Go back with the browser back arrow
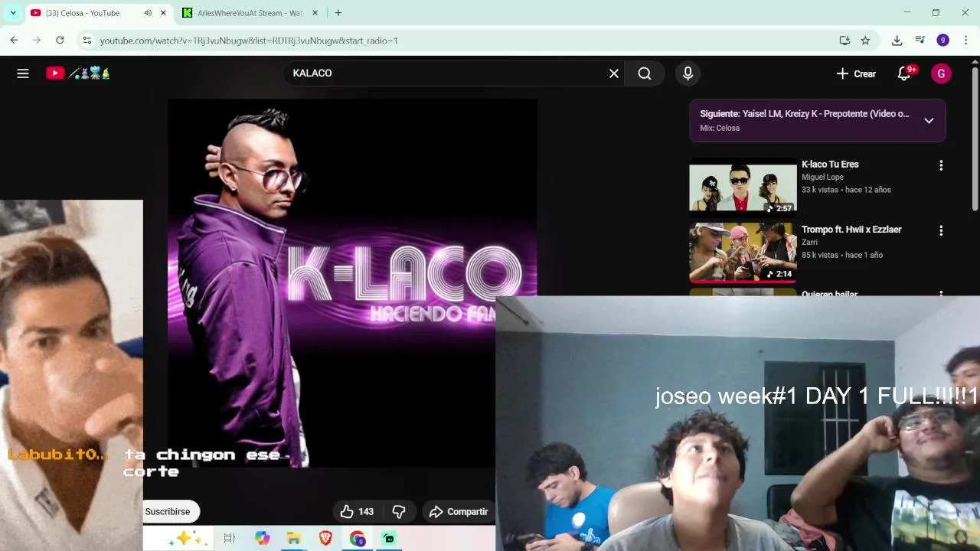The image size is (980, 551). [x=14, y=41]
